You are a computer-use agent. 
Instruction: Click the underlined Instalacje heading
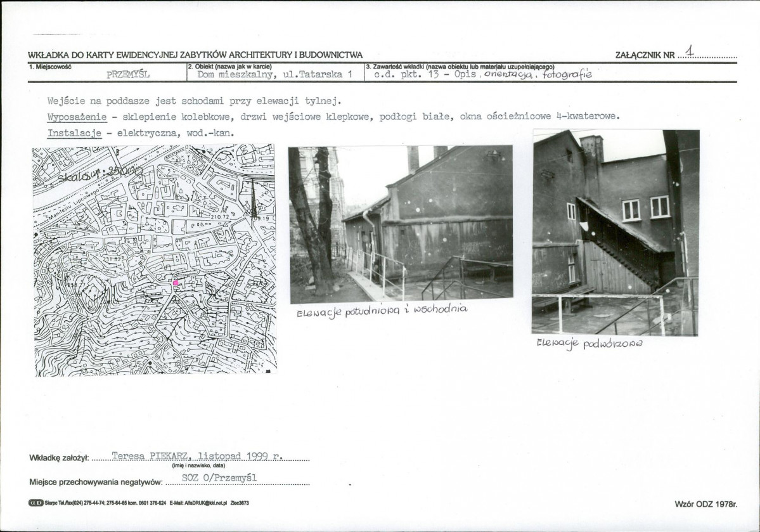pos(74,134)
